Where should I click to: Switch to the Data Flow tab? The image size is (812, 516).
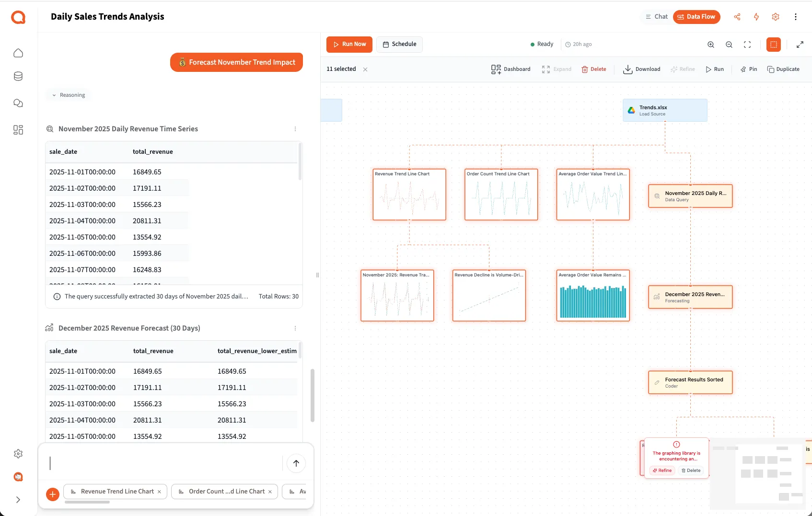696,17
